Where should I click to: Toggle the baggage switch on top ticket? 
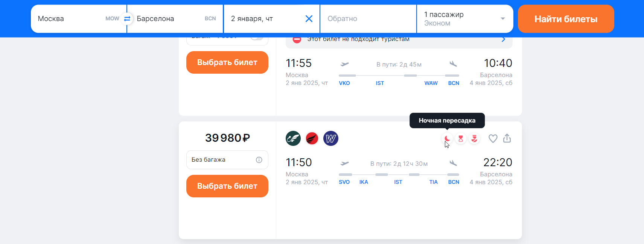click(x=257, y=38)
